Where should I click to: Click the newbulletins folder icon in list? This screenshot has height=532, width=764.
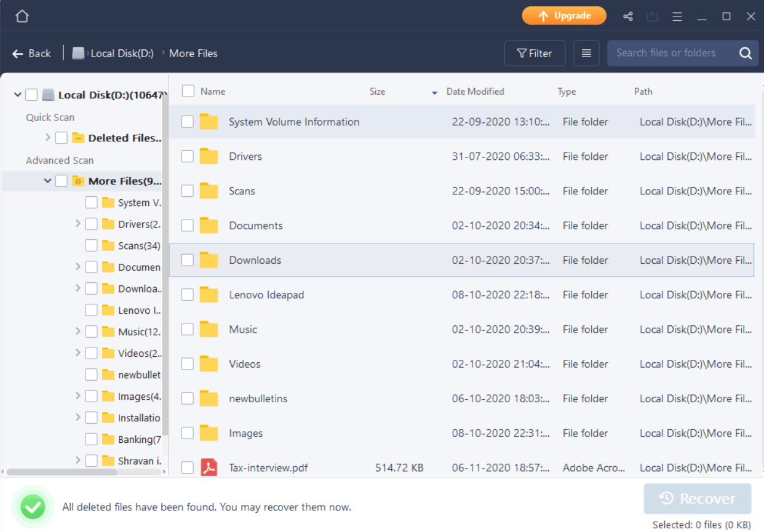pos(209,399)
